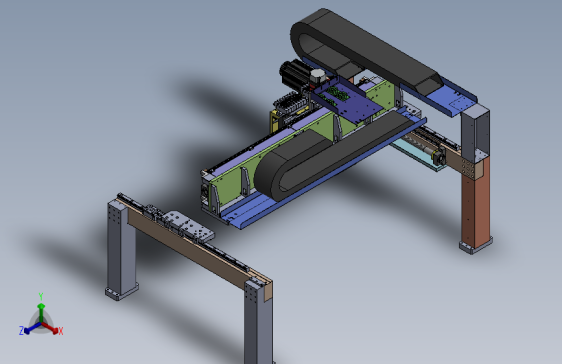562x364 pixels.
Task: Select the black servo motor on the gantry
Action: coord(295,74)
